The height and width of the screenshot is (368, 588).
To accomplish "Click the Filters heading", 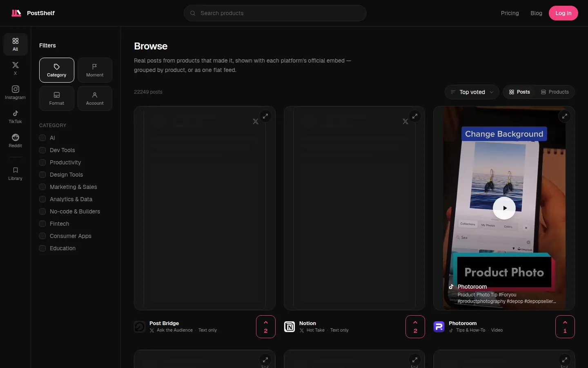I will [47, 45].
